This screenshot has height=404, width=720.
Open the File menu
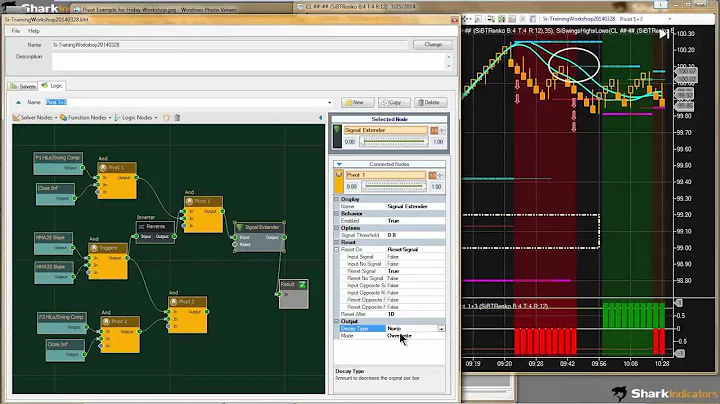pyautogui.click(x=16, y=31)
